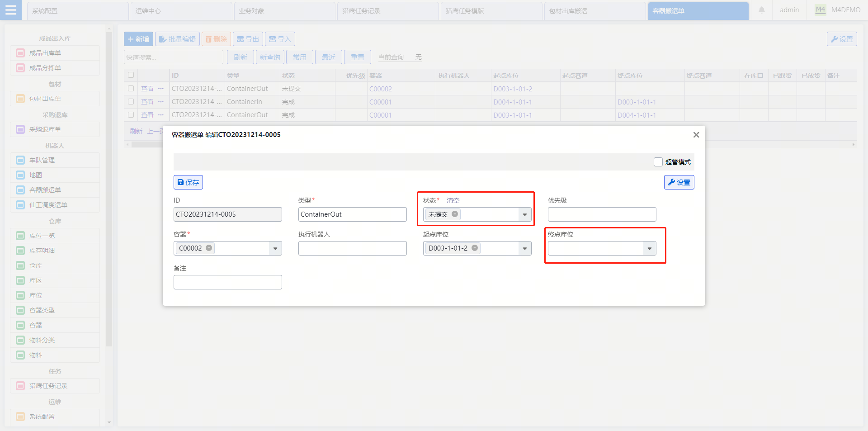Click the 采购退库单 sidebar icon
The width and height of the screenshot is (868, 431).
coord(20,129)
